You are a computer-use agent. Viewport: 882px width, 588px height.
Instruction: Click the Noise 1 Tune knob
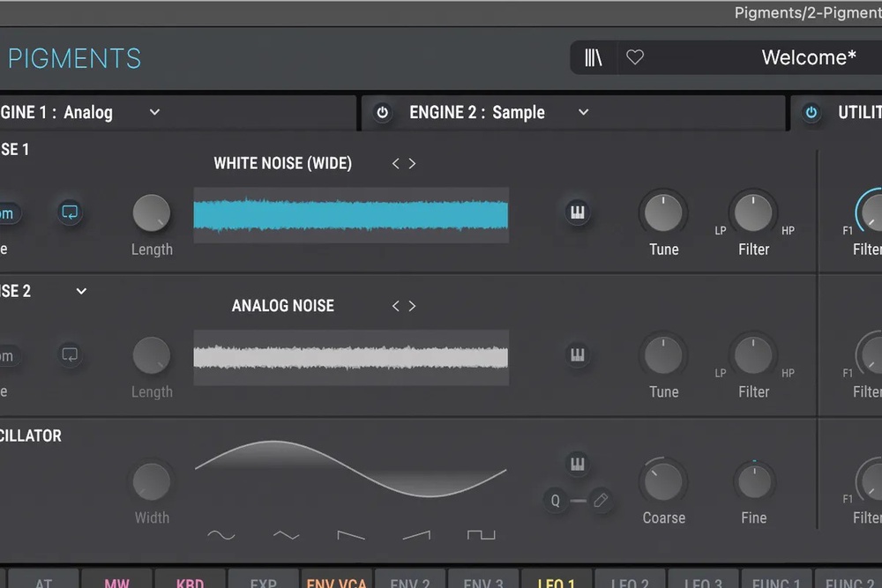pyautogui.click(x=663, y=212)
